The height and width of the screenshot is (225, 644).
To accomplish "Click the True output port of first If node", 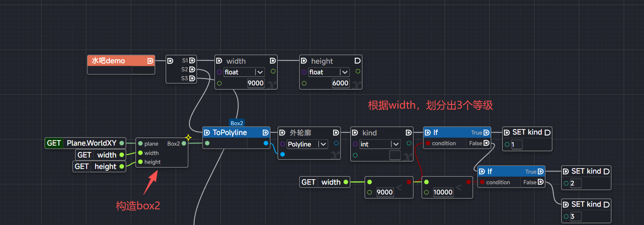I will (x=486, y=132).
